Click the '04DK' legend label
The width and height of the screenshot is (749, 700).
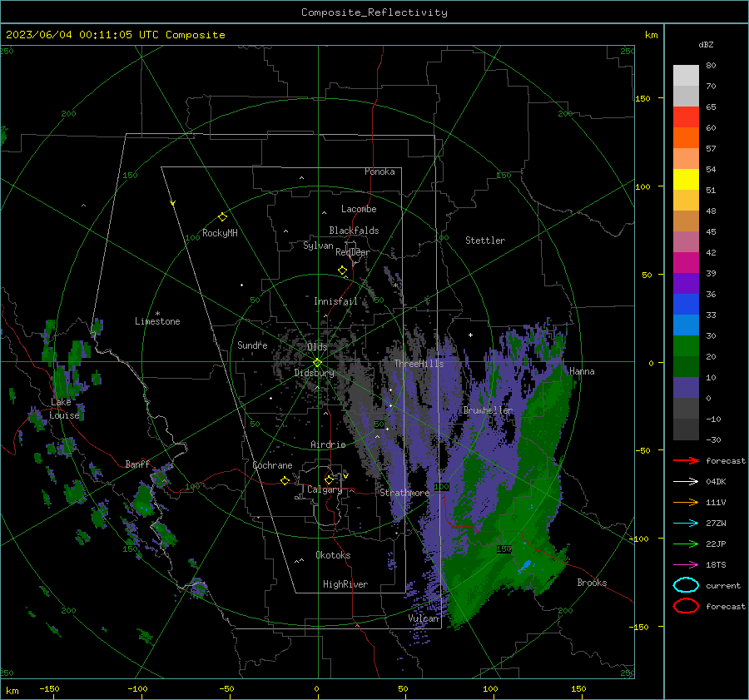(x=716, y=482)
